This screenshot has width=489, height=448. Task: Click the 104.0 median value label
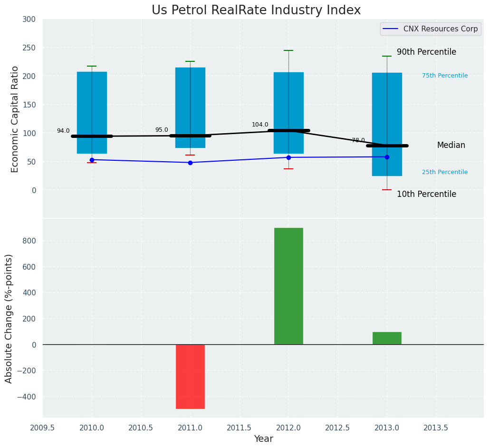[260, 125]
